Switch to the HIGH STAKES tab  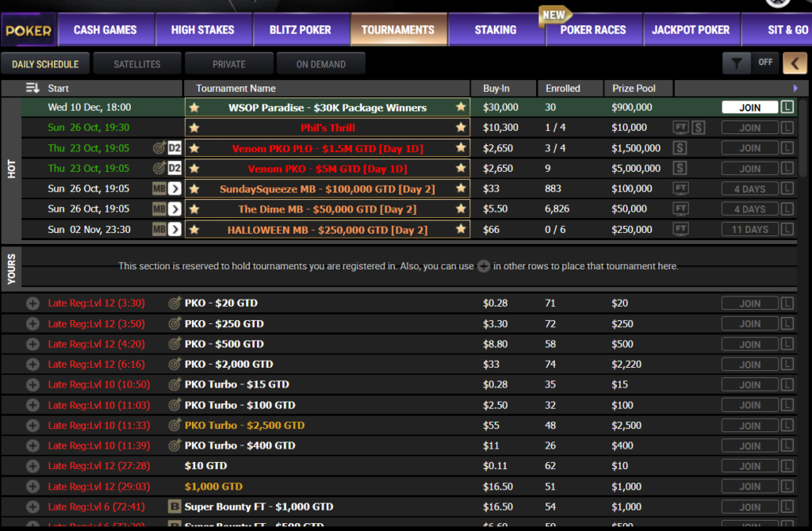203,29
